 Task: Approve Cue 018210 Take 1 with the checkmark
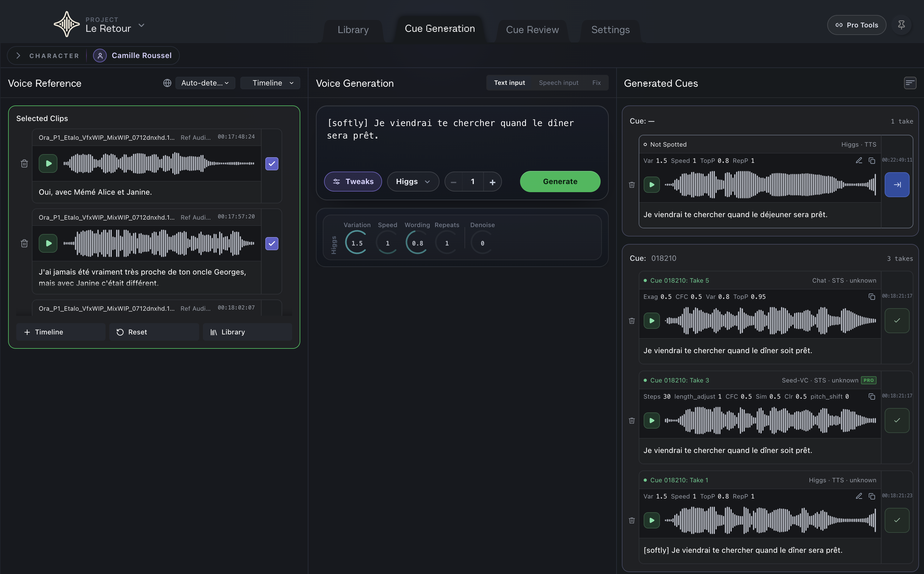pyautogui.click(x=897, y=520)
